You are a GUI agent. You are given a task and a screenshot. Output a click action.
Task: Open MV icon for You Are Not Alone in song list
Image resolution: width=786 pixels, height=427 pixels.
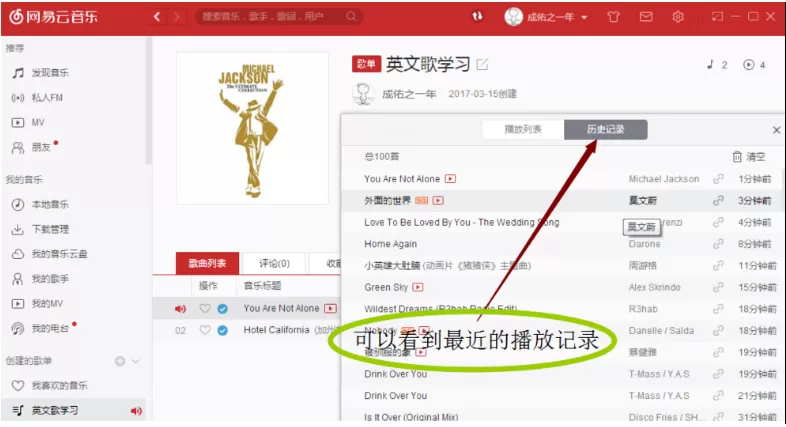pyautogui.click(x=330, y=308)
